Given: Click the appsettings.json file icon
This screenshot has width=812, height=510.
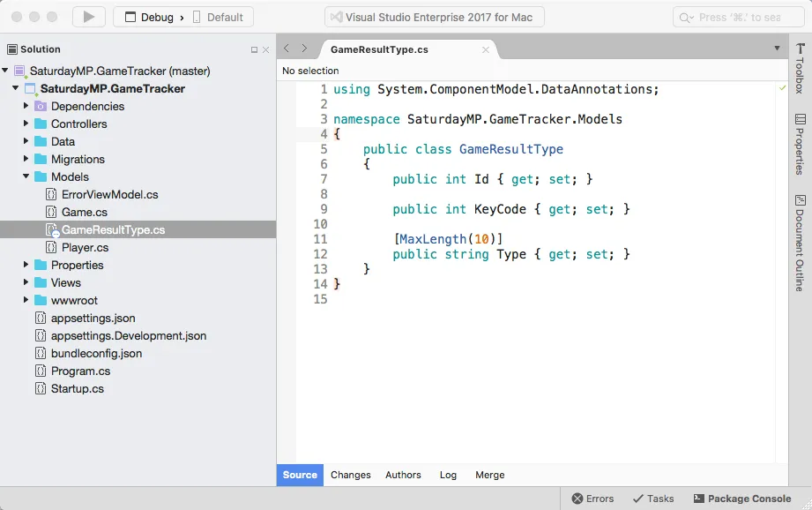Looking at the screenshot, I should pyautogui.click(x=41, y=318).
